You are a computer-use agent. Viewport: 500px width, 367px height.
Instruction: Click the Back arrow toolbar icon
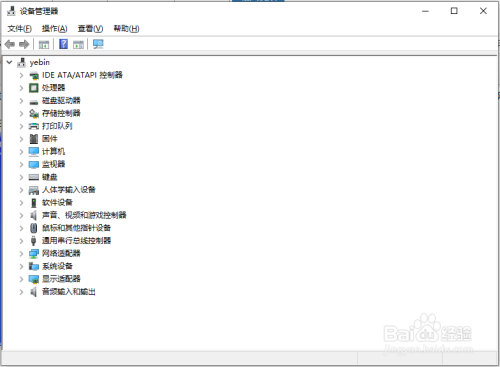coord(10,44)
